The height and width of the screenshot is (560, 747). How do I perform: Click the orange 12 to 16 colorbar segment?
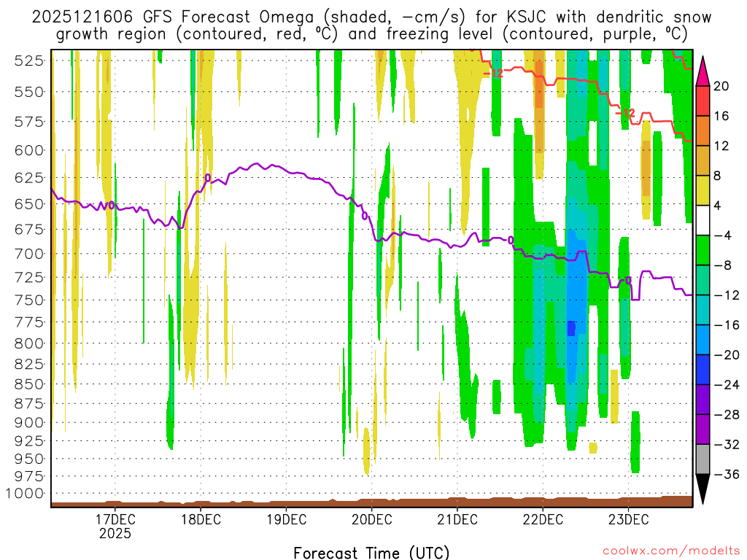703,131
